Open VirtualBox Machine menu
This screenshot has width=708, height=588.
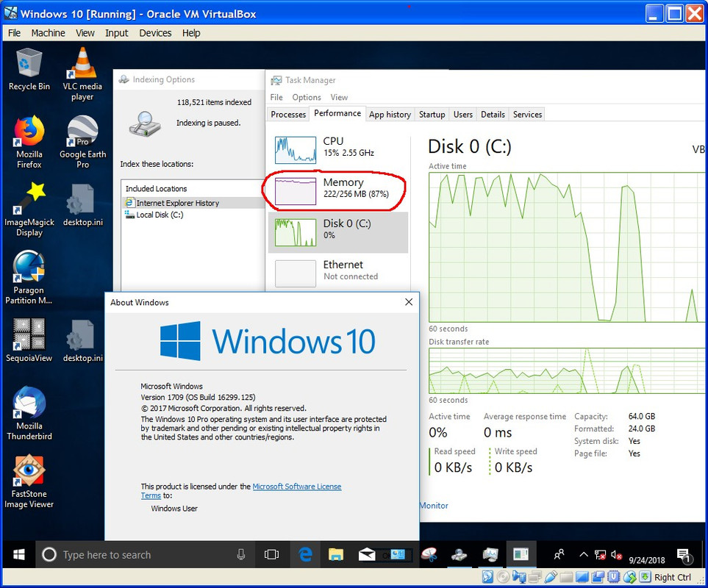click(x=48, y=33)
